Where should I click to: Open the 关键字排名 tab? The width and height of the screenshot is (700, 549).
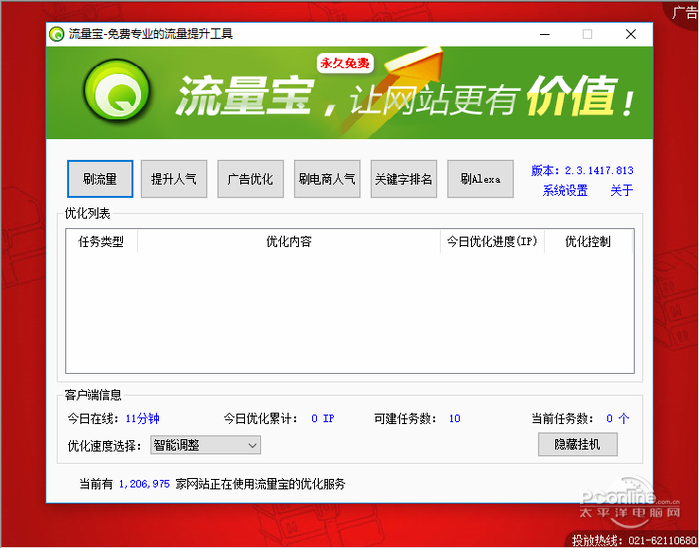click(404, 179)
